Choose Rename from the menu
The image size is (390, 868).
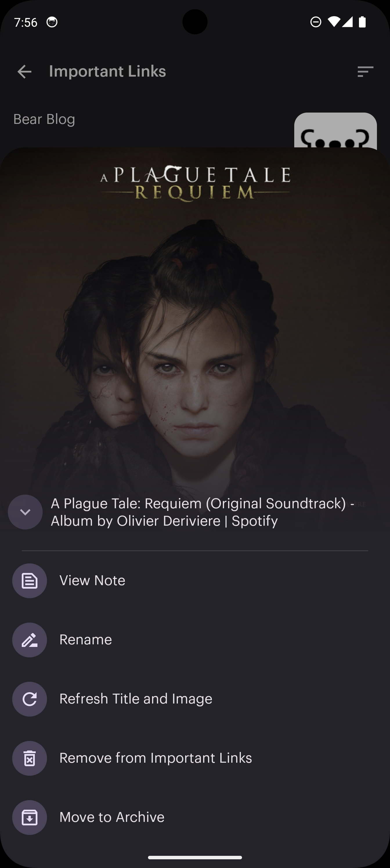pos(86,640)
